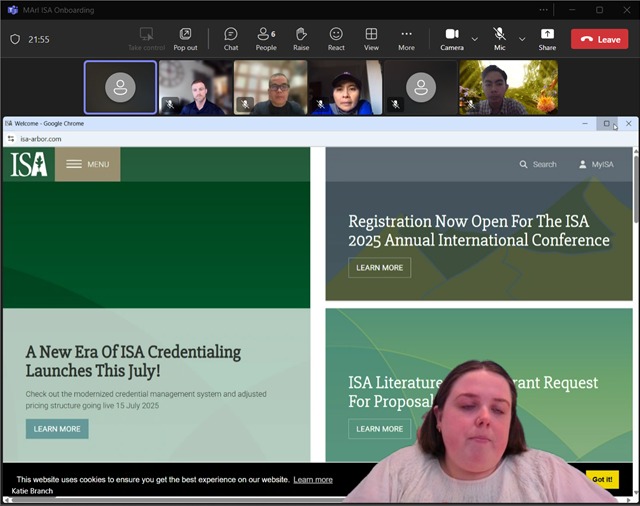Open the Chat panel

[231, 39]
